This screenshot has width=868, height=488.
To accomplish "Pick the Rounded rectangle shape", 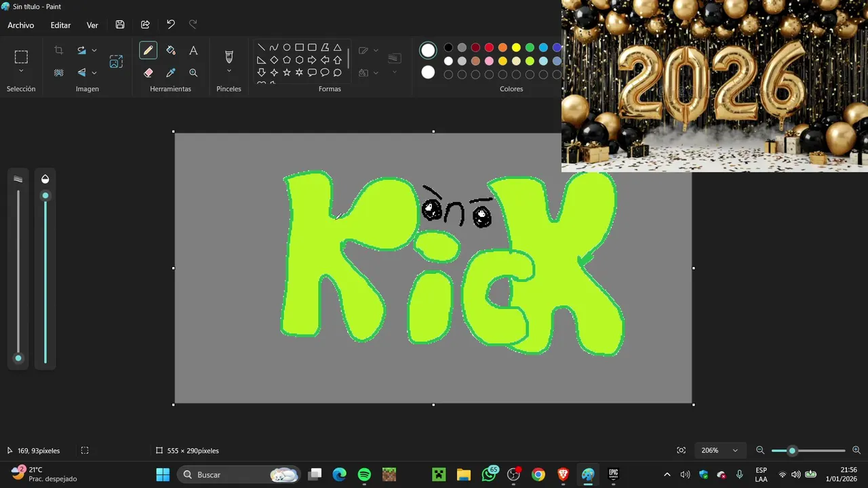I will click(312, 47).
